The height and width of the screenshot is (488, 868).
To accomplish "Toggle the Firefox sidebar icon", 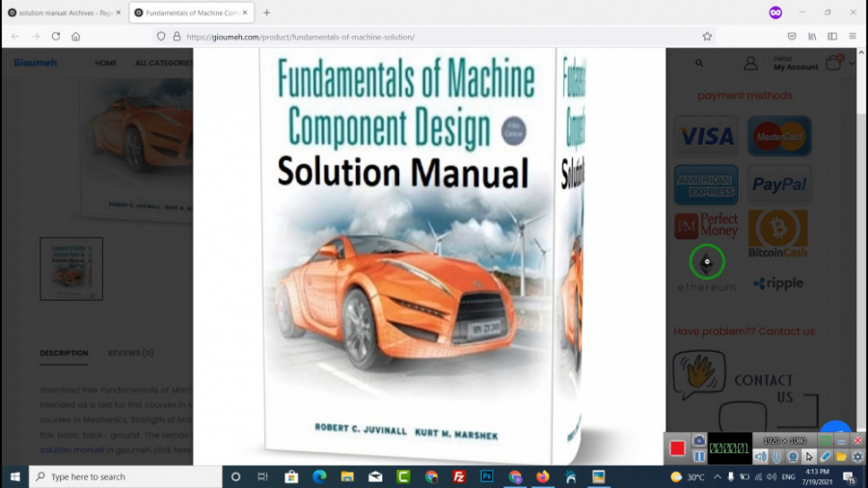I will tap(832, 37).
